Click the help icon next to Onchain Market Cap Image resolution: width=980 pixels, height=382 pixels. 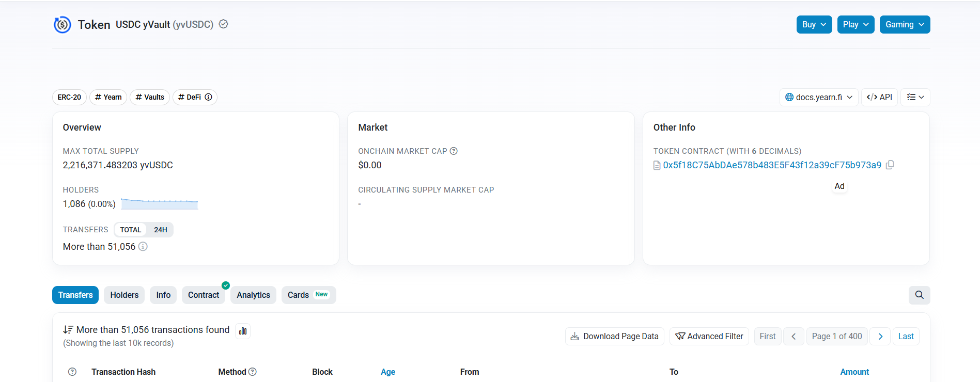coord(454,151)
